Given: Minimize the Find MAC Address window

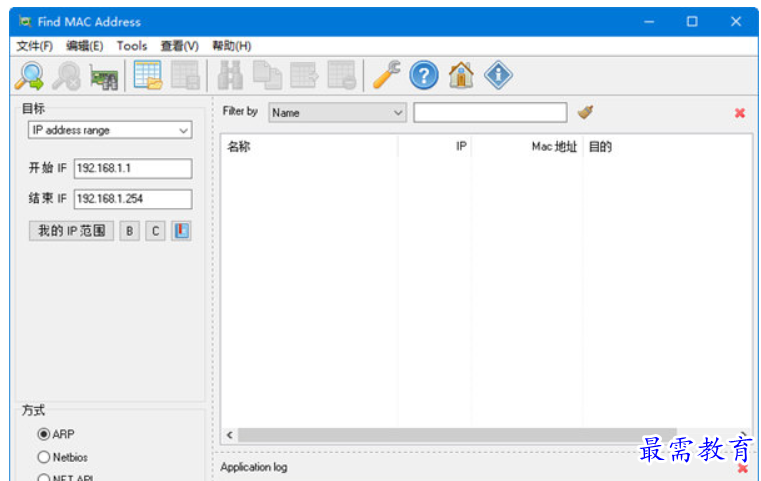Looking at the screenshot, I should 649,22.
